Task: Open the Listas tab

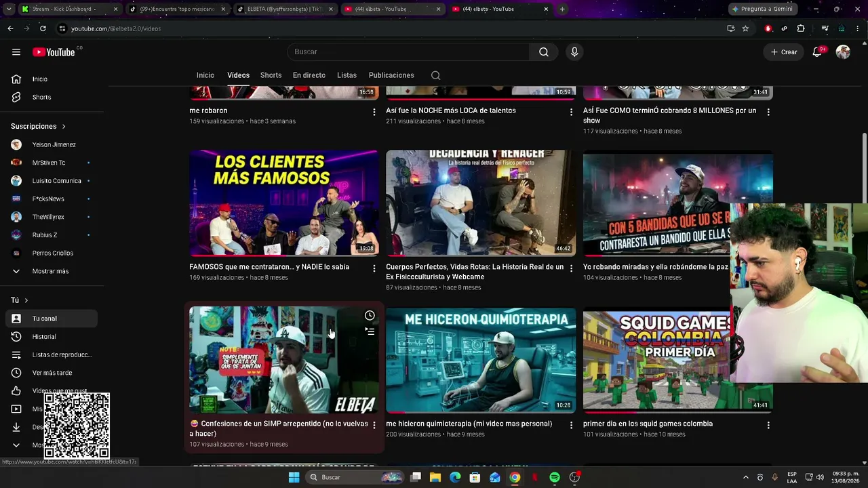Action: tap(347, 75)
